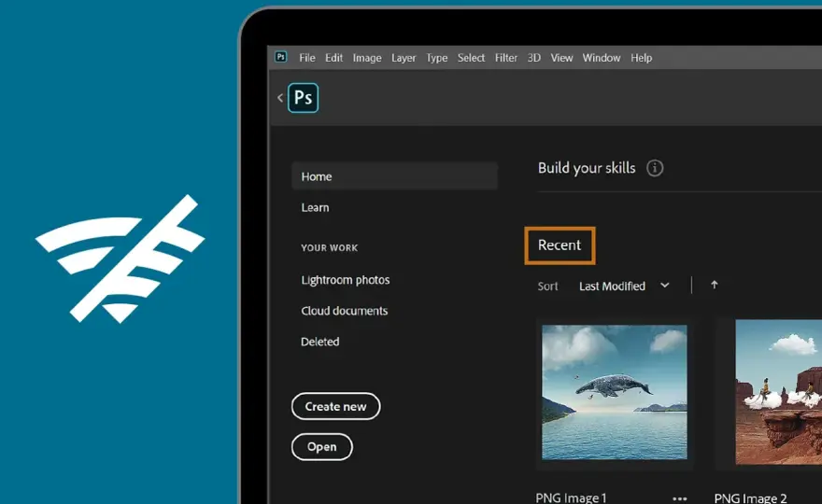Toggle sort direction with the up arrow
This screenshot has width=822, height=504.
tap(714, 285)
